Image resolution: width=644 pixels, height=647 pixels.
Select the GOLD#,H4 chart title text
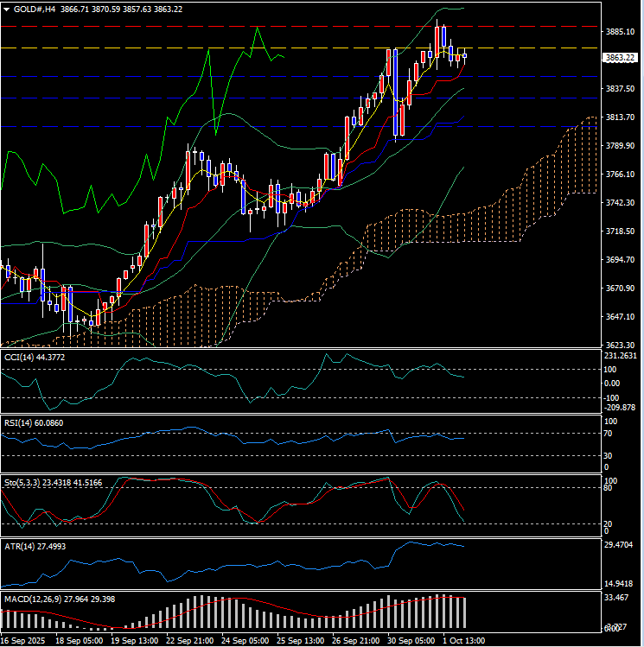[36, 9]
